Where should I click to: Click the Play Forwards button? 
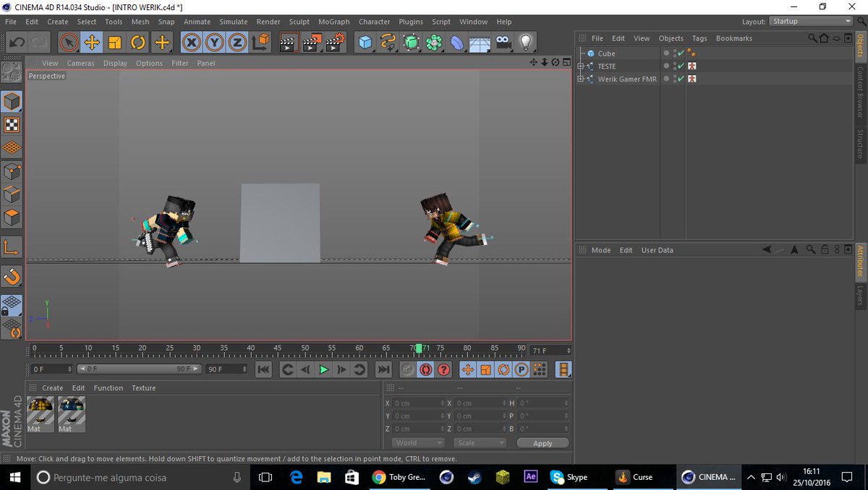(x=324, y=369)
